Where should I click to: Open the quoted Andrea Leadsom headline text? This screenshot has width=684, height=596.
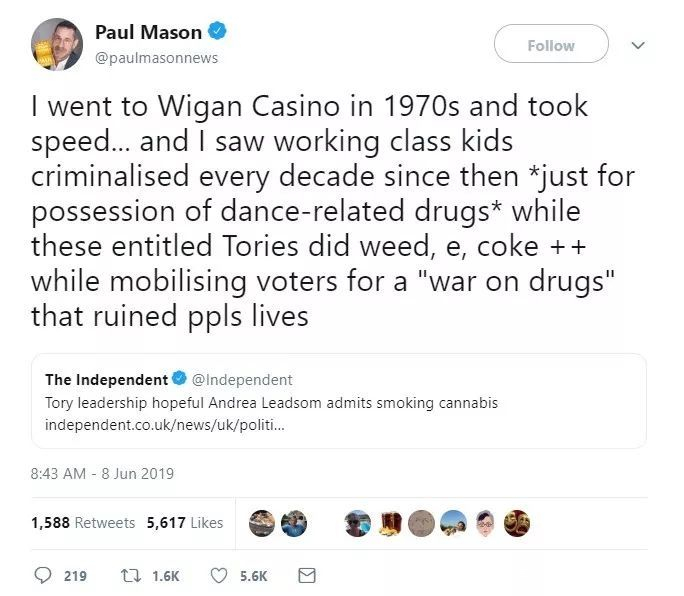click(272, 403)
